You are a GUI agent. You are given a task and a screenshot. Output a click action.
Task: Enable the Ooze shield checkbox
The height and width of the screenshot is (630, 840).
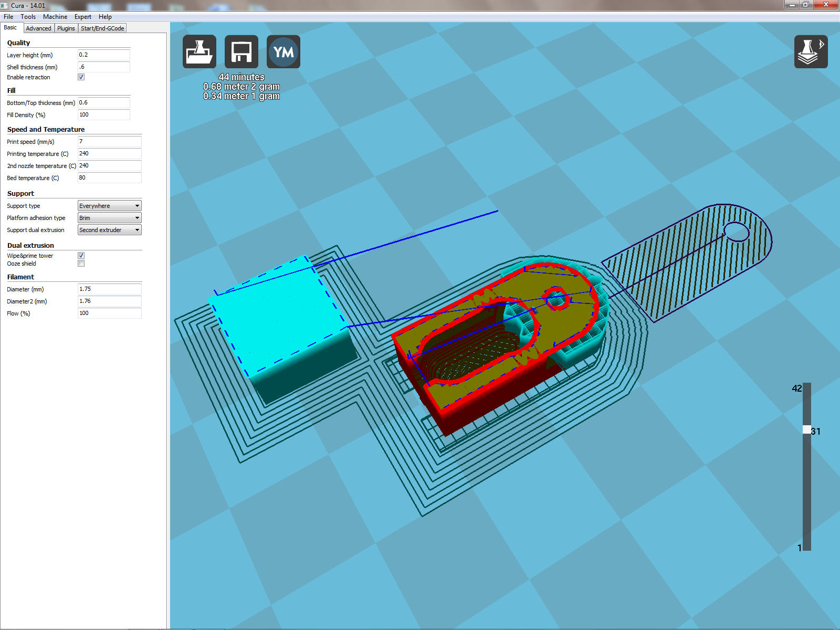(81, 264)
